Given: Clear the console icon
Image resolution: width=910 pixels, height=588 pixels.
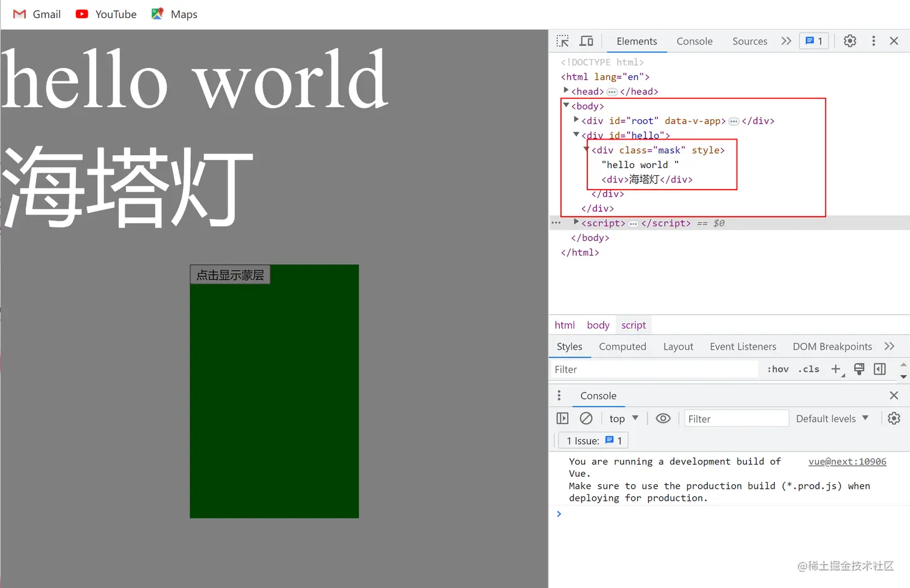Looking at the screenshot, I should (x=586, y=418).
